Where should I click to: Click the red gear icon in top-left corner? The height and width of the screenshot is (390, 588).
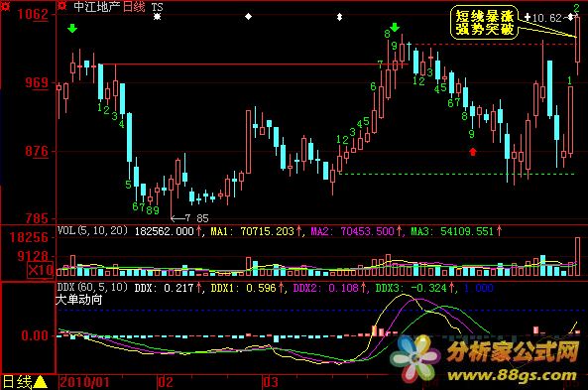pos(5,6)
